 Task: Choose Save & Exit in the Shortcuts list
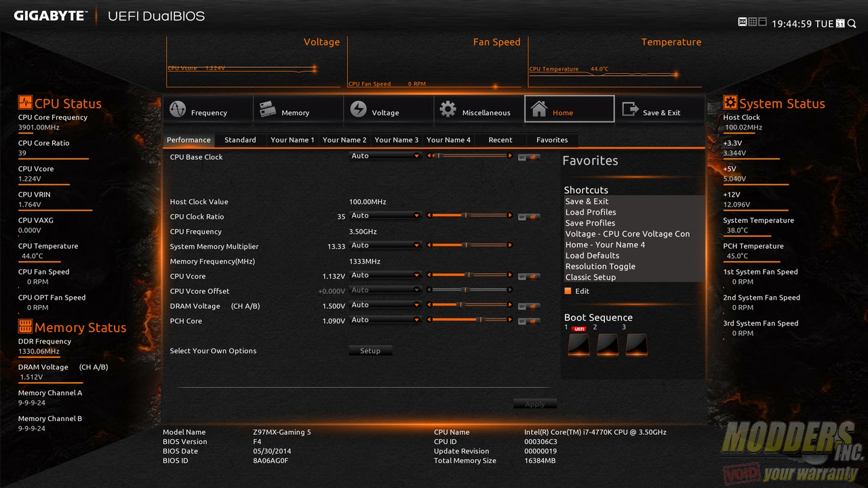click(634, 201)
